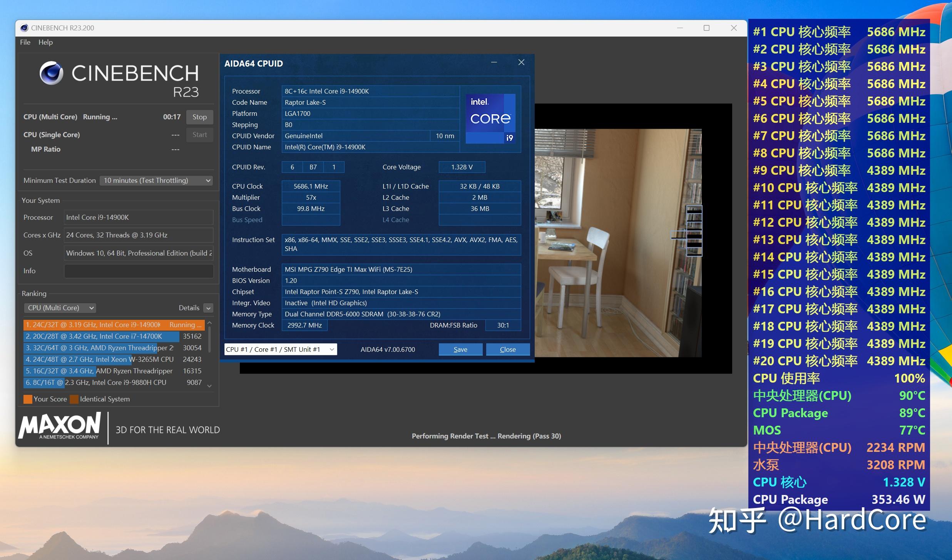
Task: Select ranking row Intel Core i9-14900K Running
Action: tap(114, 325)
